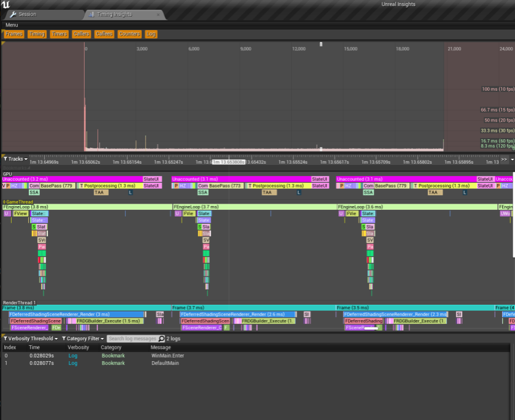Select the Frame (3.7 ms) render event
The width and height of the screenshot is (515, 420).
click(x=254, y=308)
